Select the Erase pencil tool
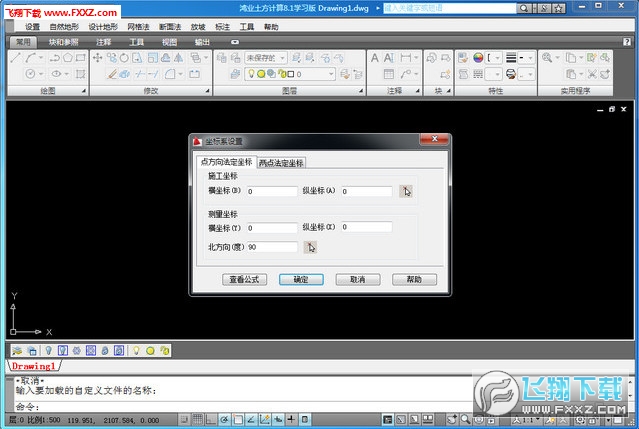639x429 pixels. tap(112, 74)
